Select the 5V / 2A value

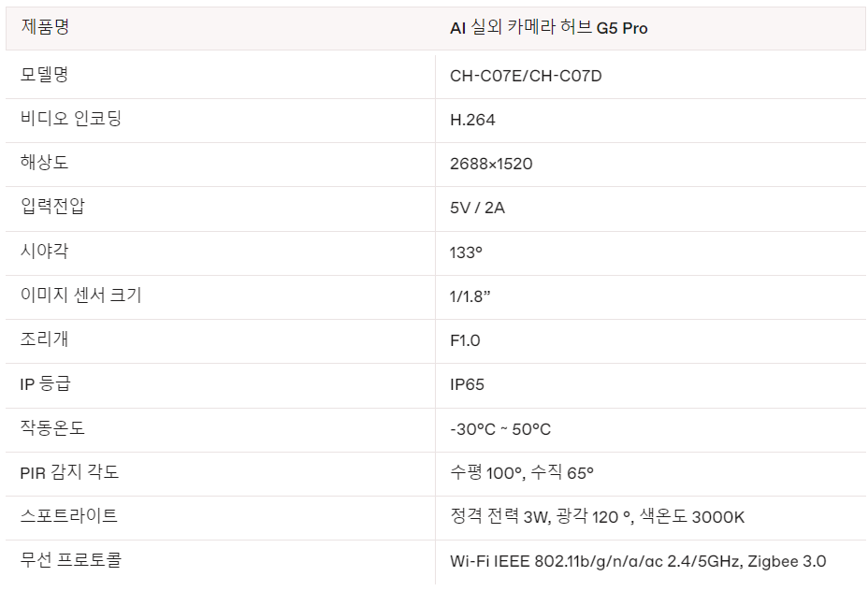(477, 208)
